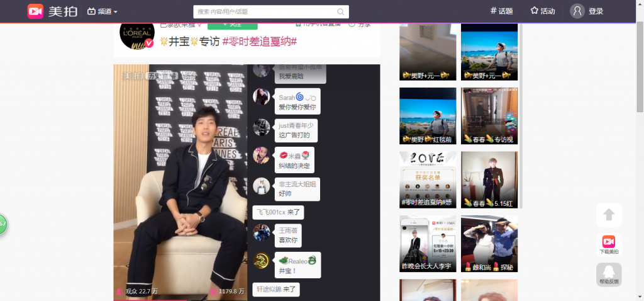
Task: Click the comment 爱你爱你爱你
Action: pos(297,107)
